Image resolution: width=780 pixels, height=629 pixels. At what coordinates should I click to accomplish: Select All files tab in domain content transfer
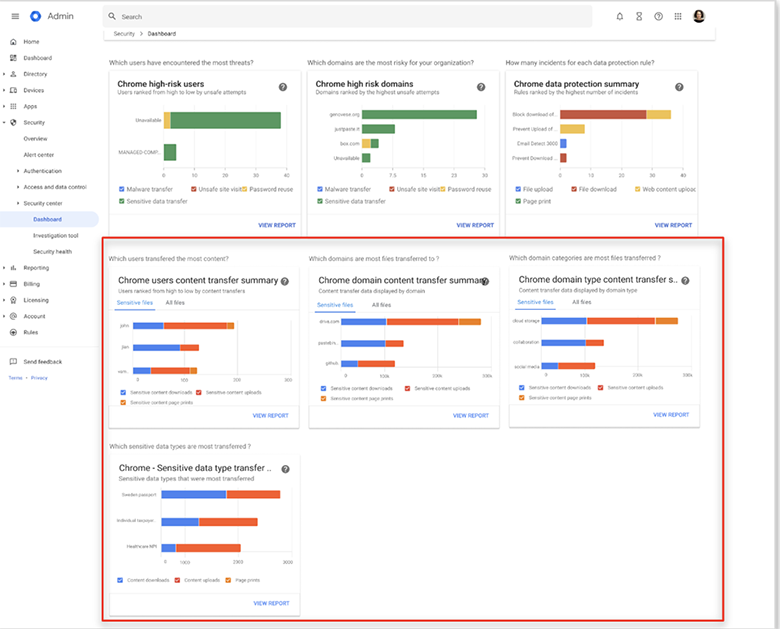[x=382, y=305]
